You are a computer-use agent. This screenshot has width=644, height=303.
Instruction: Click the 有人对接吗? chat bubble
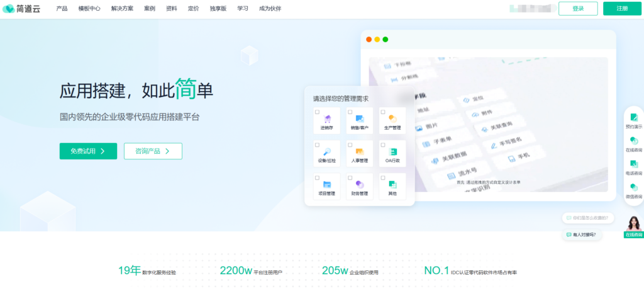582,235
